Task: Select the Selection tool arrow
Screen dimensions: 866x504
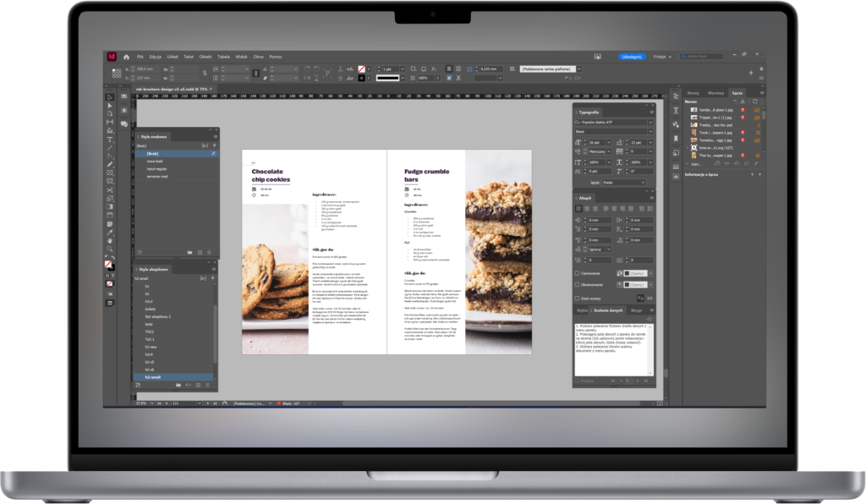Action: 109,97
